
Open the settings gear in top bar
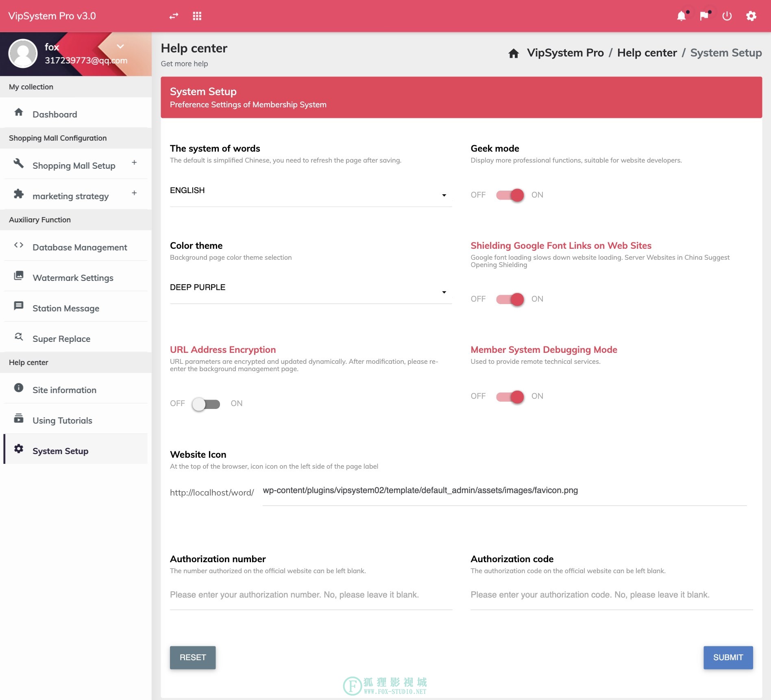pos(751,16)
